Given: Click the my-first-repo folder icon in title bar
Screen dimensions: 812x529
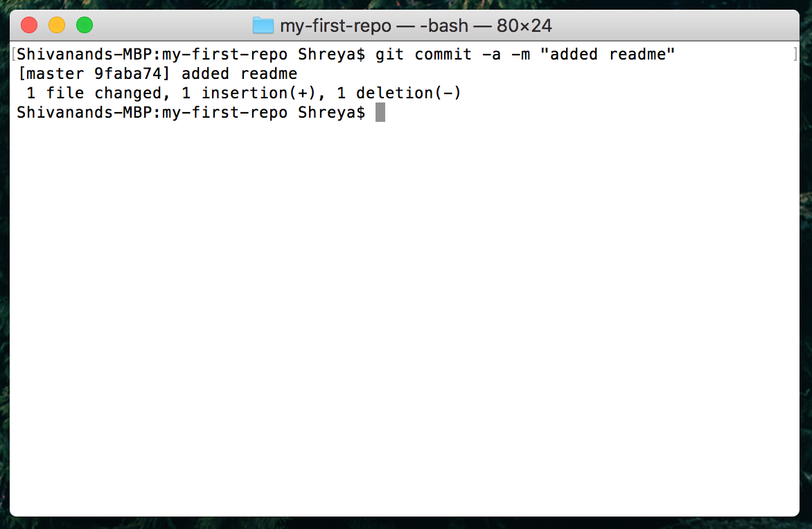Looking at the screenshot, I should (x=263, y=26).
